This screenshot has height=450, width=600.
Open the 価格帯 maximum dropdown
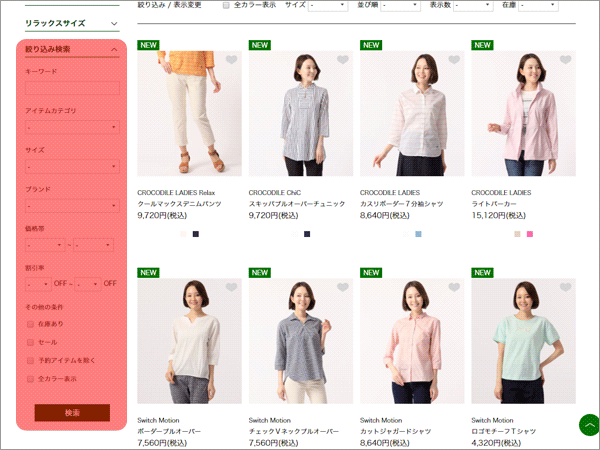[93, 245]
